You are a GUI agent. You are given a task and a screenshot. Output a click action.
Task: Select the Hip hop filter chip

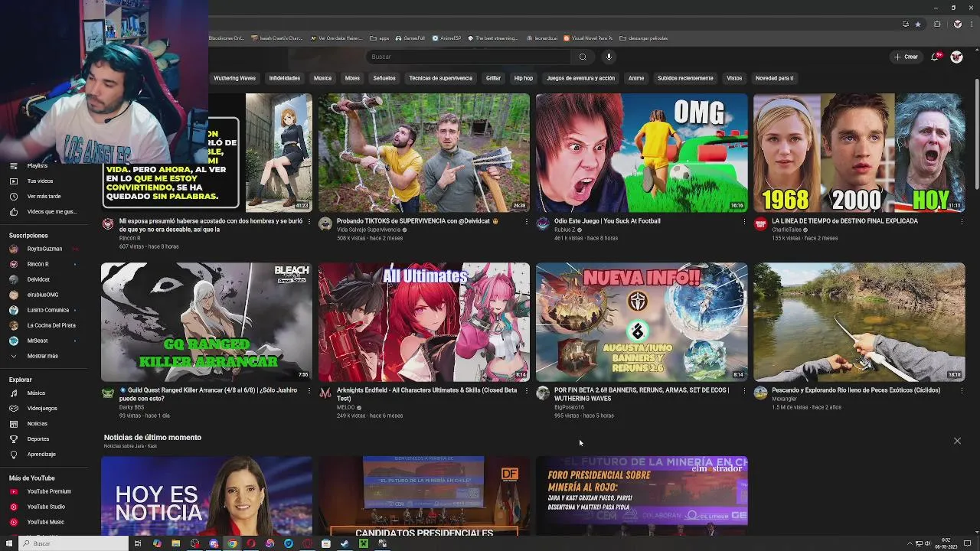click(x=523, y=78)
